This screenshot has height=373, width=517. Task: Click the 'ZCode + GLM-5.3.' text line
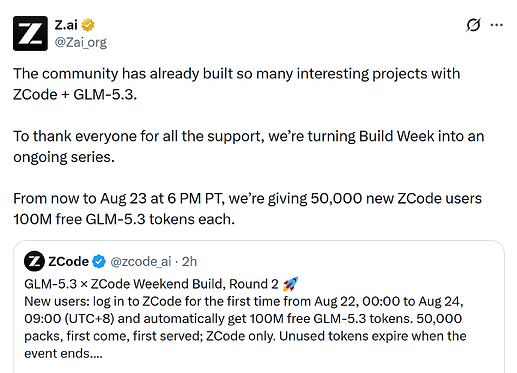(75, 95)
